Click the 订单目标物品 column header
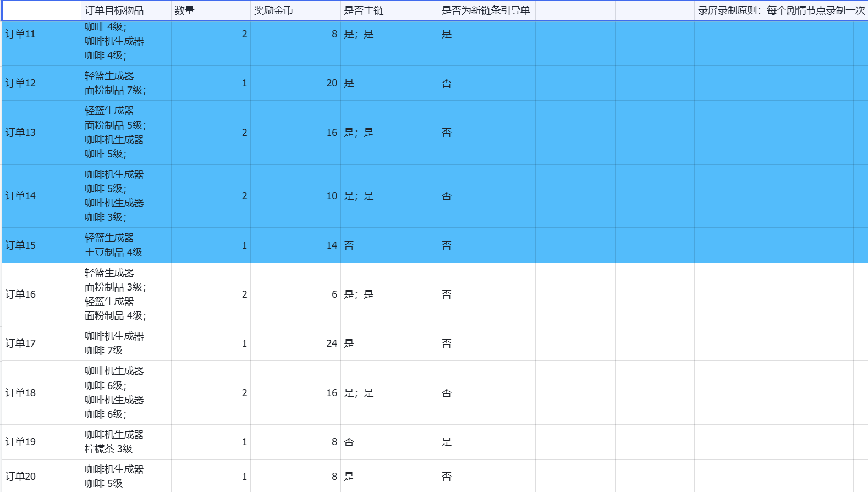868x492 pixels. click(x=126, y=10)
